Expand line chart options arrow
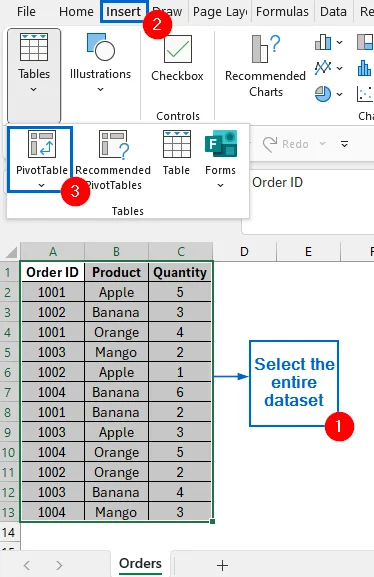Screen dimensions: 374x577 tap(339, 68)
